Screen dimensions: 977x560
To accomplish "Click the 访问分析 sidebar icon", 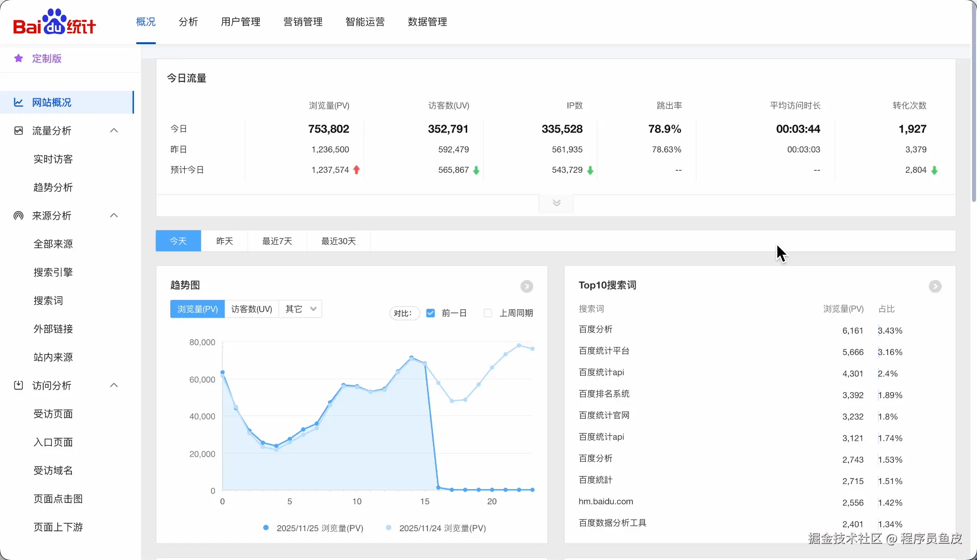I will point(18,385).
